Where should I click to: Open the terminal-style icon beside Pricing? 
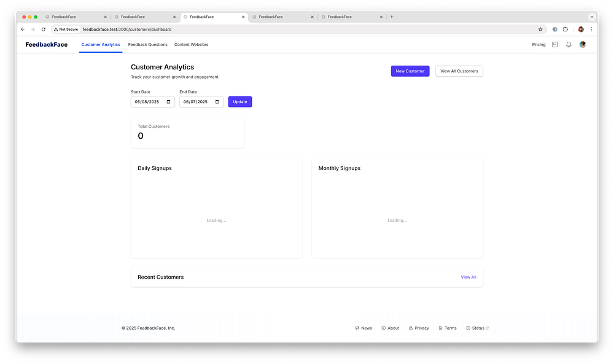(x=555, y=45)
